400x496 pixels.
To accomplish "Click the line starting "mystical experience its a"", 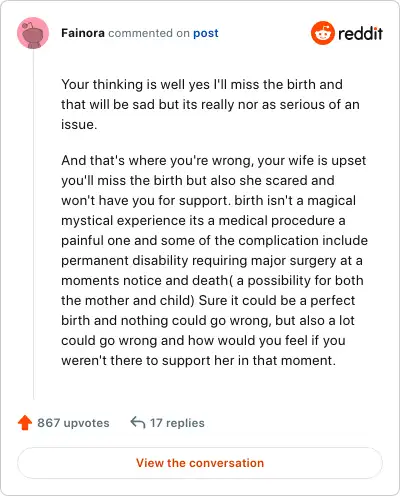I will click(203, 220).
